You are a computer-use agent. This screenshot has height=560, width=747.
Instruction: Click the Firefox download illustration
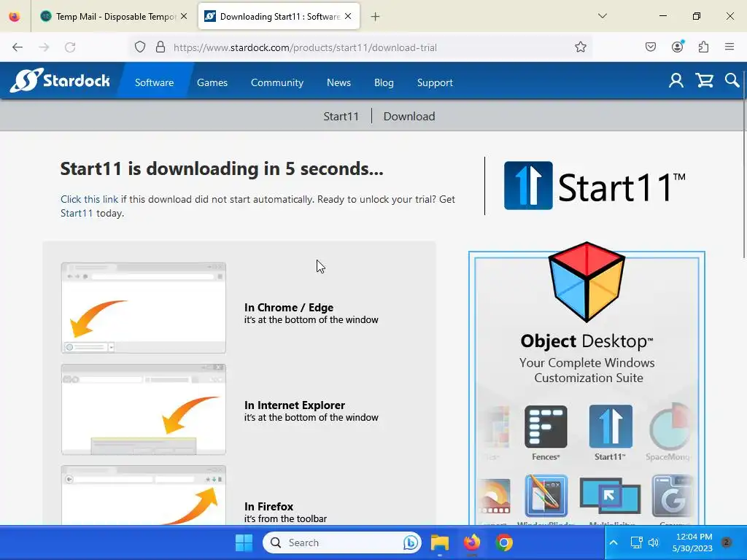(x=144, y=495)
